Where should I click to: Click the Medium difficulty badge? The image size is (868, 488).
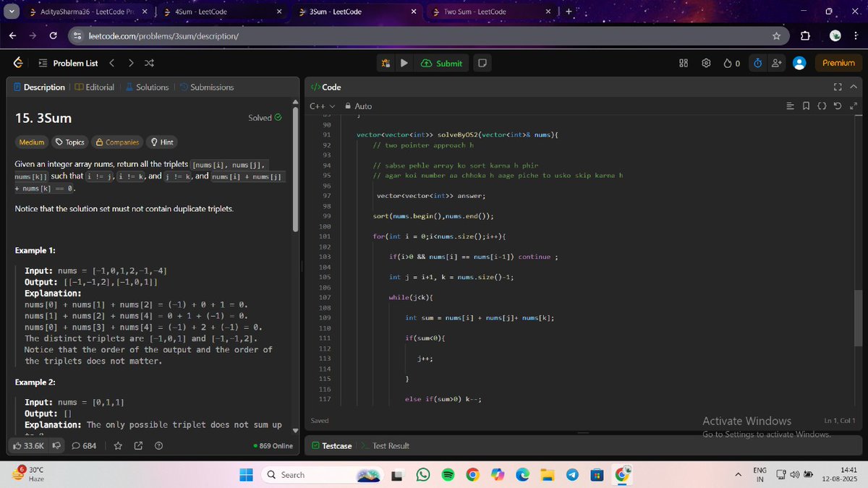click(31, 142)
